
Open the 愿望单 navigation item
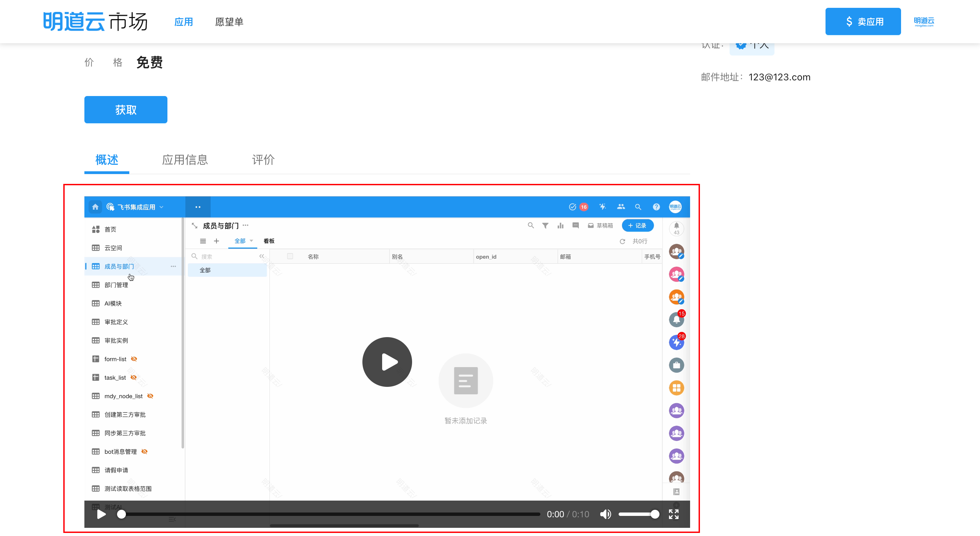(229, 22)
